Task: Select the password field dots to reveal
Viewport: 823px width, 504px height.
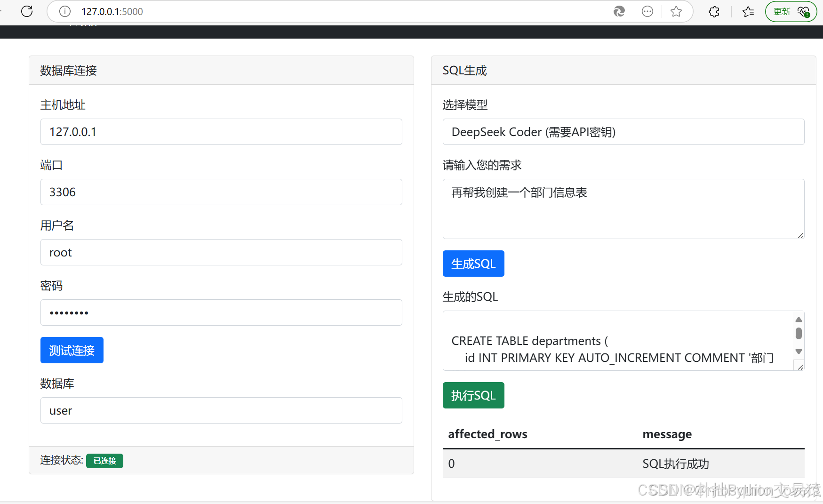Action: pos(69,312)
